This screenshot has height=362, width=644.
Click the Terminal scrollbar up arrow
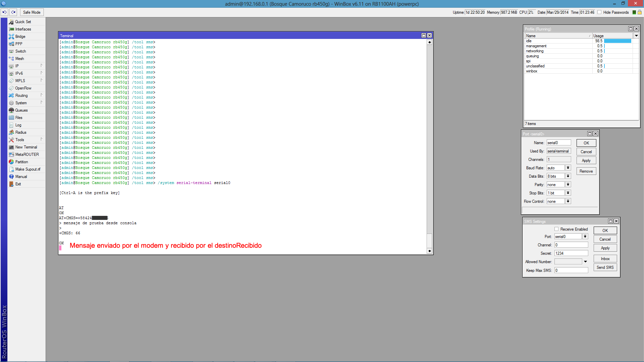(429, 42)
